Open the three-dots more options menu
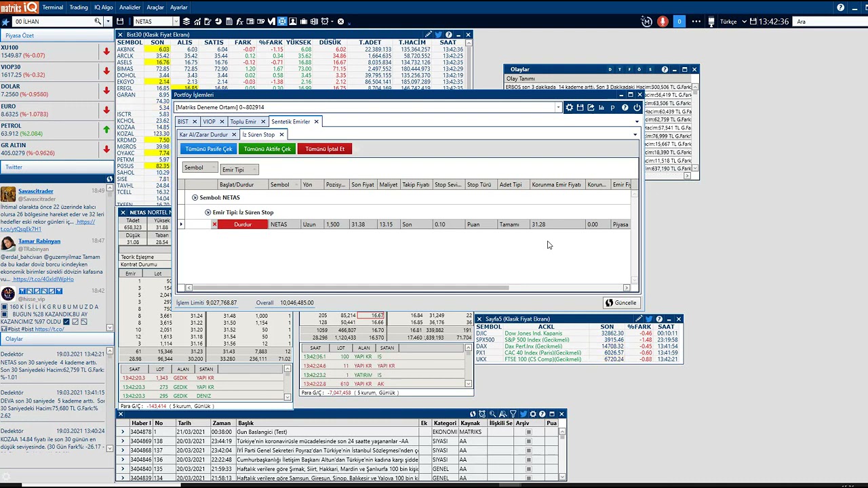868x488 pixels. 695,22
